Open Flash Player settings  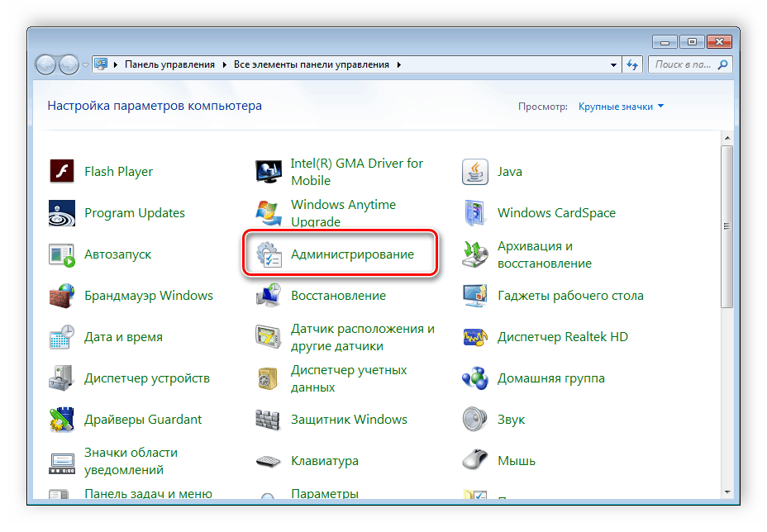[117, 171]
